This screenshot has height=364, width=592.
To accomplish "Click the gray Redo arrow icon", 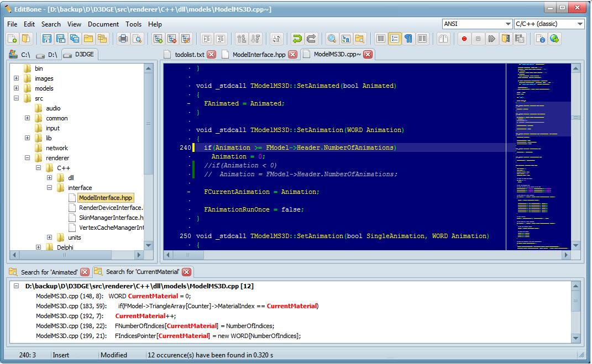I will click(x=311, y=39).
